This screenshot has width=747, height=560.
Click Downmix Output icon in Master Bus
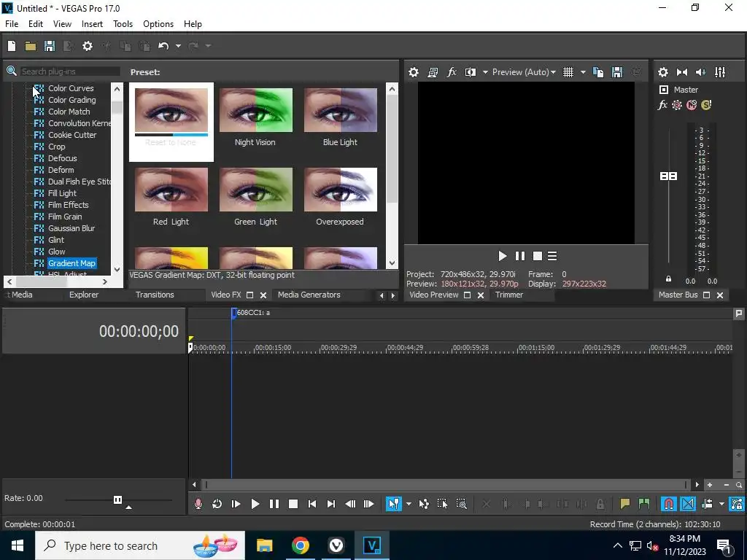click(682, 72)
